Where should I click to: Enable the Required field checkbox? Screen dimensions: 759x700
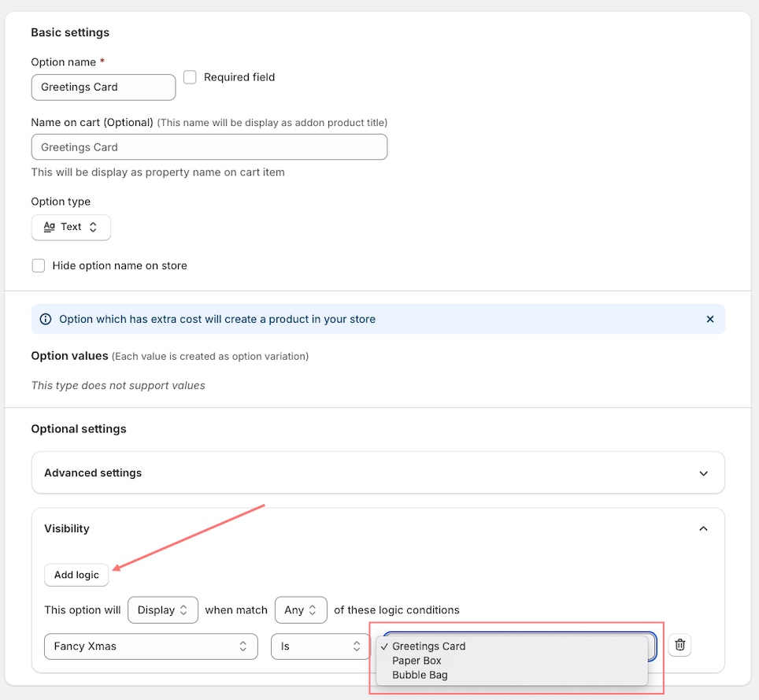pos(190,77)
